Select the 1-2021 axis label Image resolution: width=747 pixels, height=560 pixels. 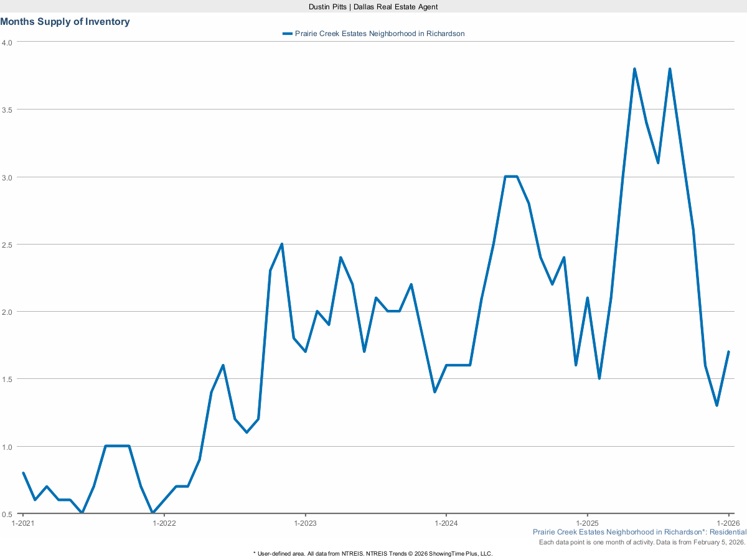coord(23,523)
